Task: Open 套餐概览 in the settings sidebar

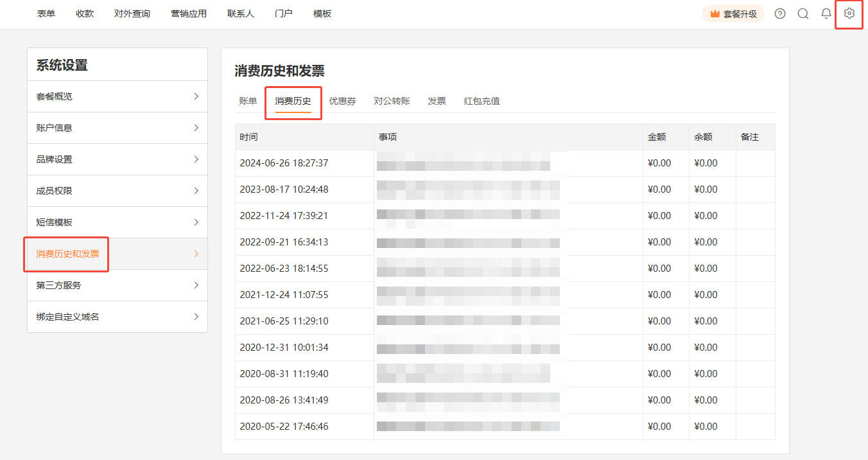Action: coord(117,96)
